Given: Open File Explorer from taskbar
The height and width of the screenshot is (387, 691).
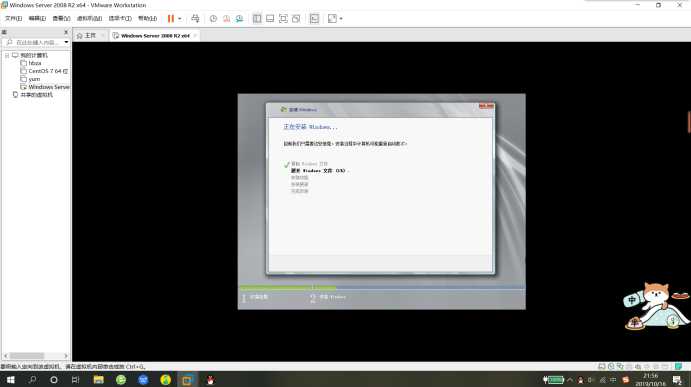Looking at the screenshot, I should tap(98, 380).
